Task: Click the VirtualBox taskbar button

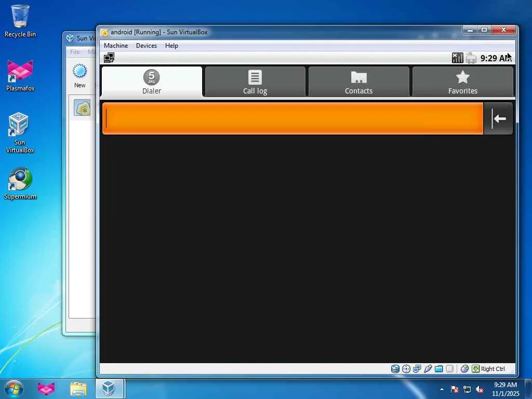Action: pyautogui.click(x=110, y=389)
